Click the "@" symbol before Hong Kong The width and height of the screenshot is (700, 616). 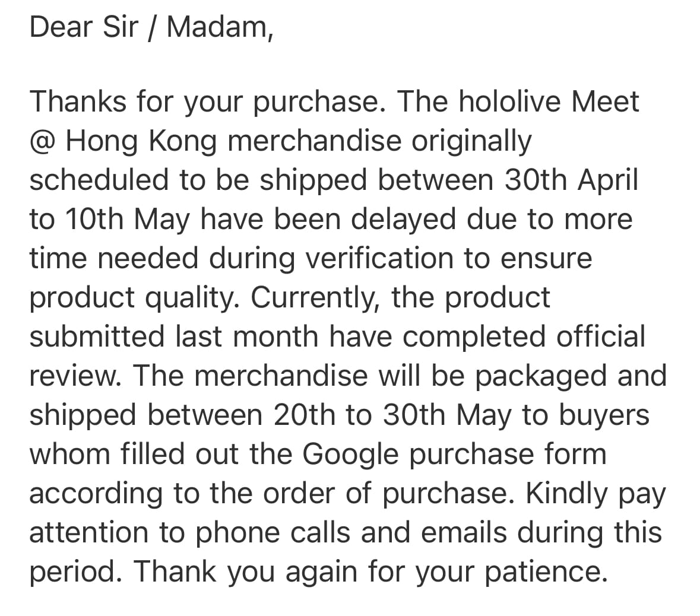pyautogui.click(x=42, y=142)
